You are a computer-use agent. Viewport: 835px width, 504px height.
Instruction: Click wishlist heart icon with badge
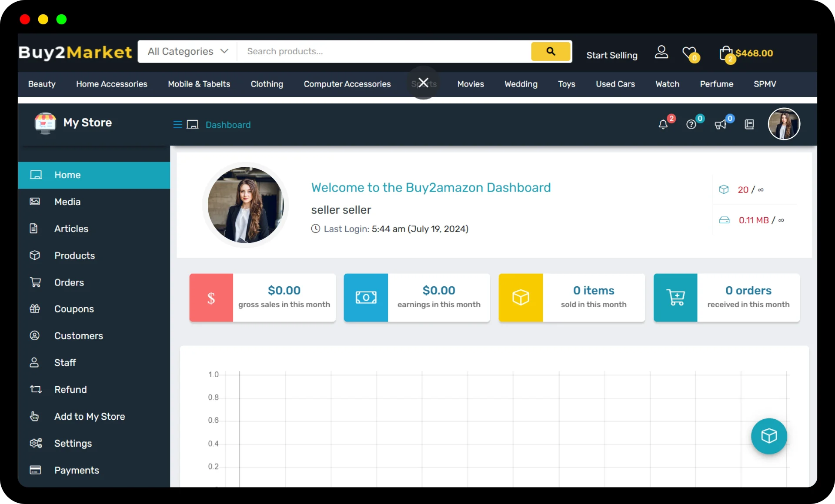pyautogui.click(x=689, y=53)
